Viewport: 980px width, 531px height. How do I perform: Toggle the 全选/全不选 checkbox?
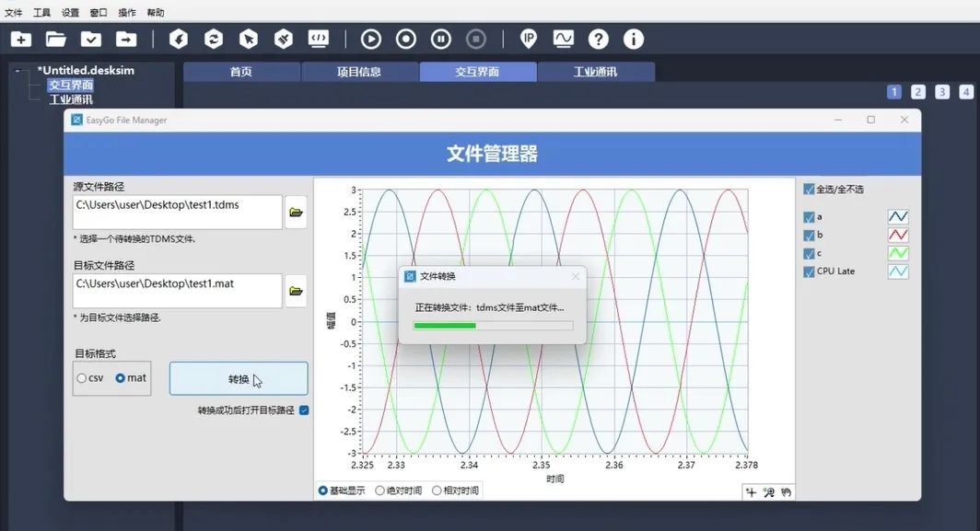pos(809,190)
